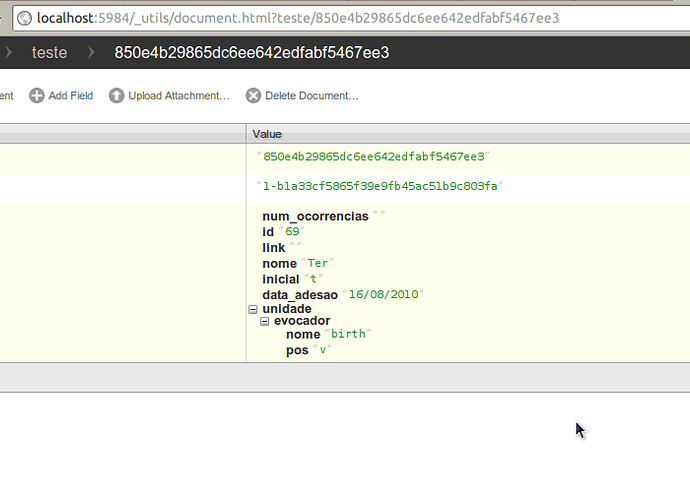This screenshot has width=690, height=500.
Task: Select document ID breadcrumb 850e4b29865dc6ee642edfabf5467ee3
Action: coord(252,52)
